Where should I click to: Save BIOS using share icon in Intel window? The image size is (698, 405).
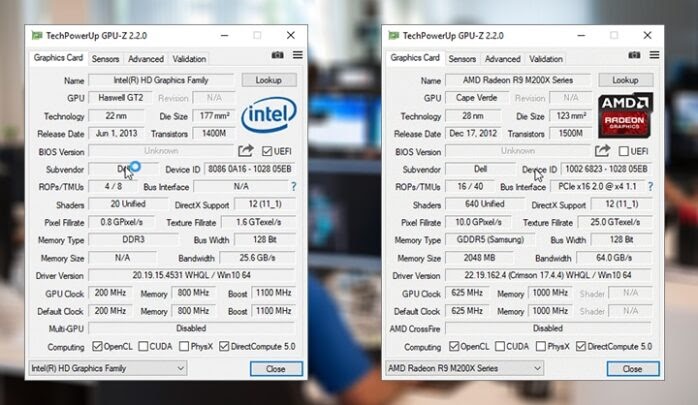click(x=245, y=151)
